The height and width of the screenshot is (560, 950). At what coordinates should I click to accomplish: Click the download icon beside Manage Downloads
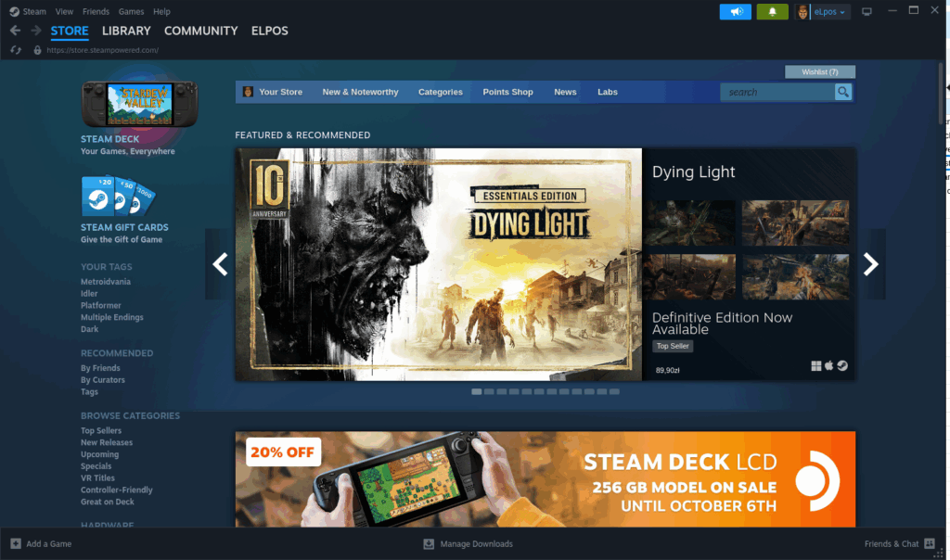pos(429,543)
